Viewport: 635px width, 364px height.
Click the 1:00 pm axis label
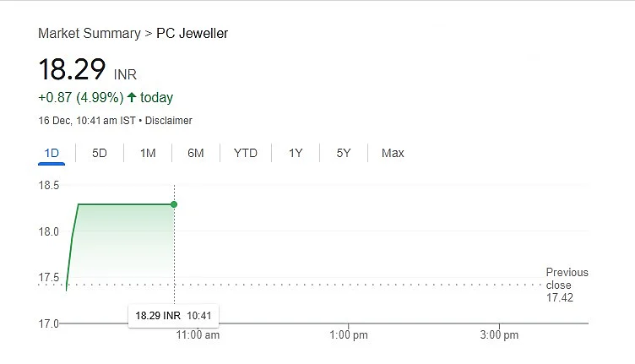(x=349, y=334)
